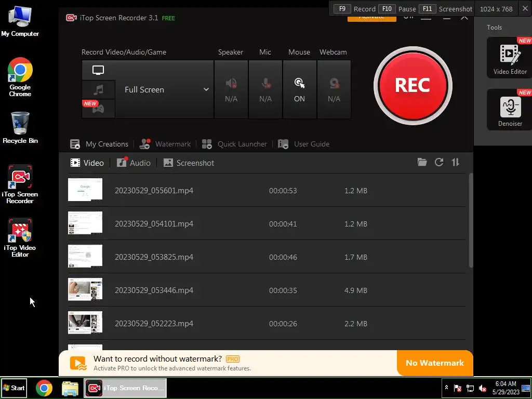
Task: Select iTop Screen Recorder taskbar button
Action: point(125,388)
